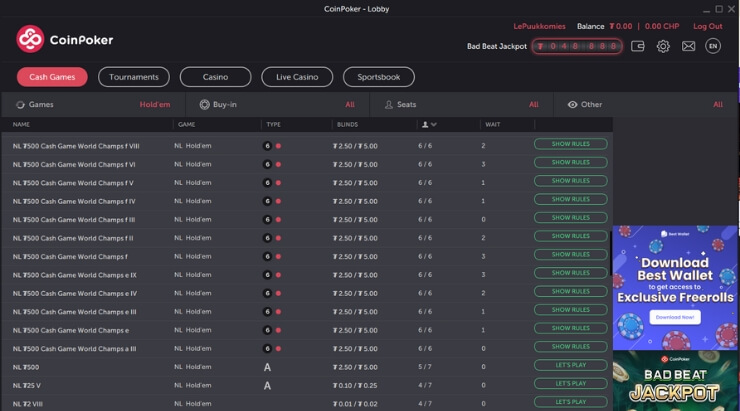Image resolution: width=740 pixels, height=411 pixels.
Task: Click the A type icon in NL ₮25 V row
Action: click(x=267, y=386)
